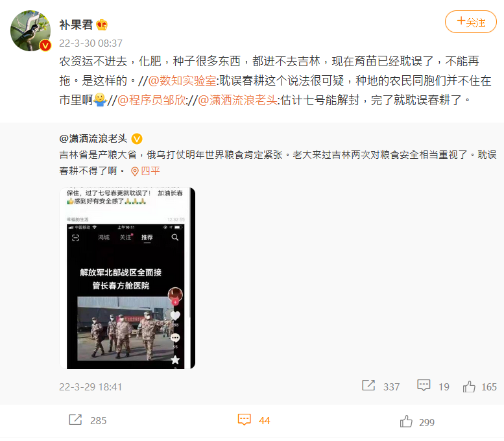Click the orange crown badge beside 补果君
The height and width of the screenshot is (441, 504).
(102, 25)
